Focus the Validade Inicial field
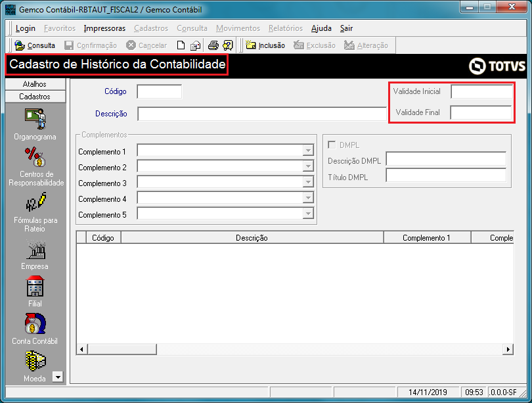Image resolution: width=532 pixels, height=403 pixels. tap(482, 91)
